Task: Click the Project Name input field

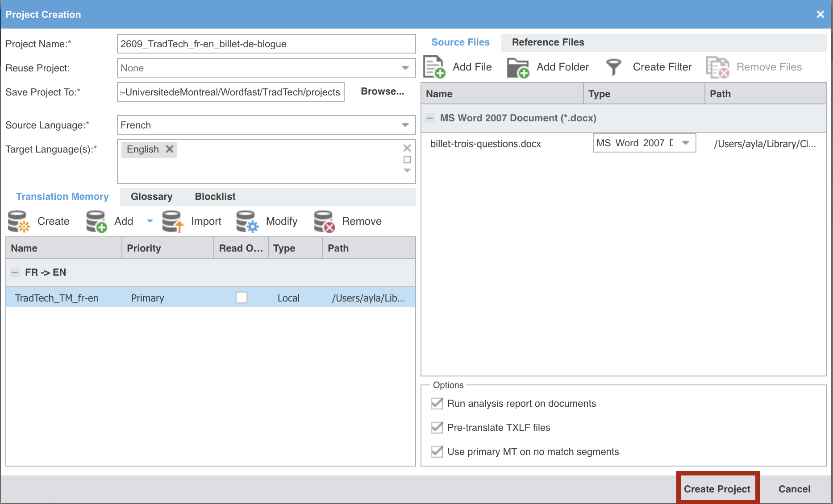Action: coord(266,44)
